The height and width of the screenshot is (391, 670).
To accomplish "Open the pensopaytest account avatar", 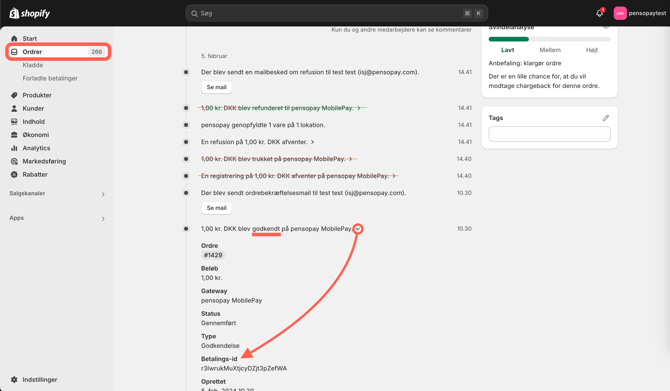I will tap(620, 13).
